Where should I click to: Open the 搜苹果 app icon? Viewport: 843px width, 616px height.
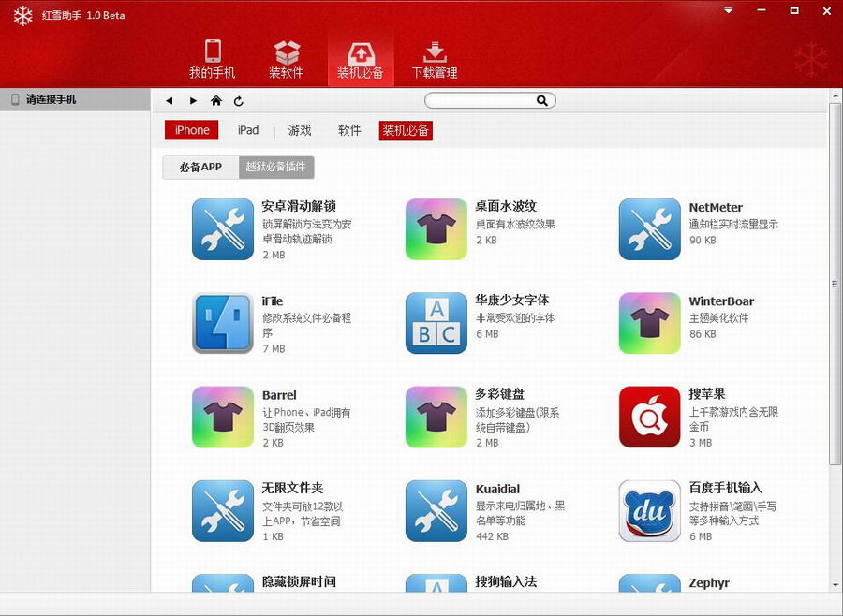click(x=649, y=418)
